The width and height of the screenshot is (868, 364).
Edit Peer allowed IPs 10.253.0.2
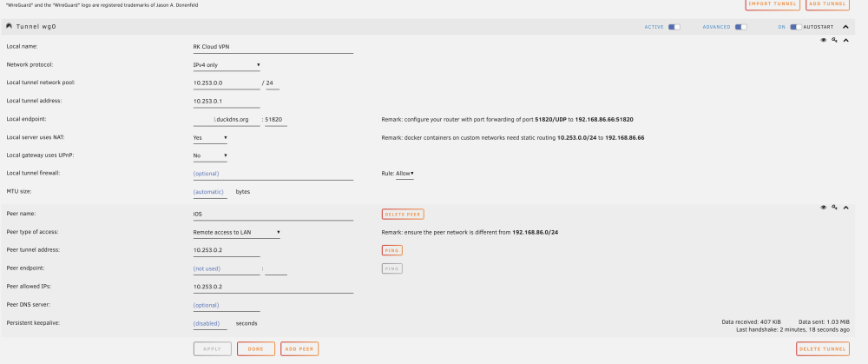pyautogui.click(x=273, y=287)
